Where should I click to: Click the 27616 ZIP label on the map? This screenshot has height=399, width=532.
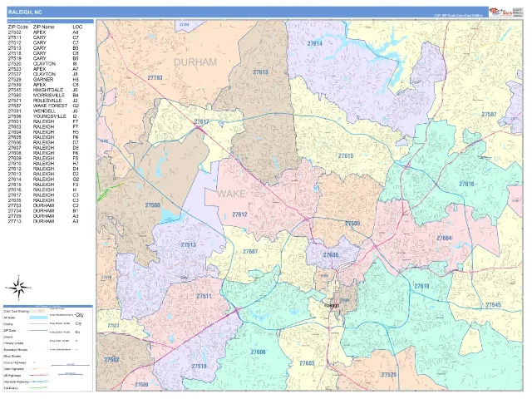(466, 184)
